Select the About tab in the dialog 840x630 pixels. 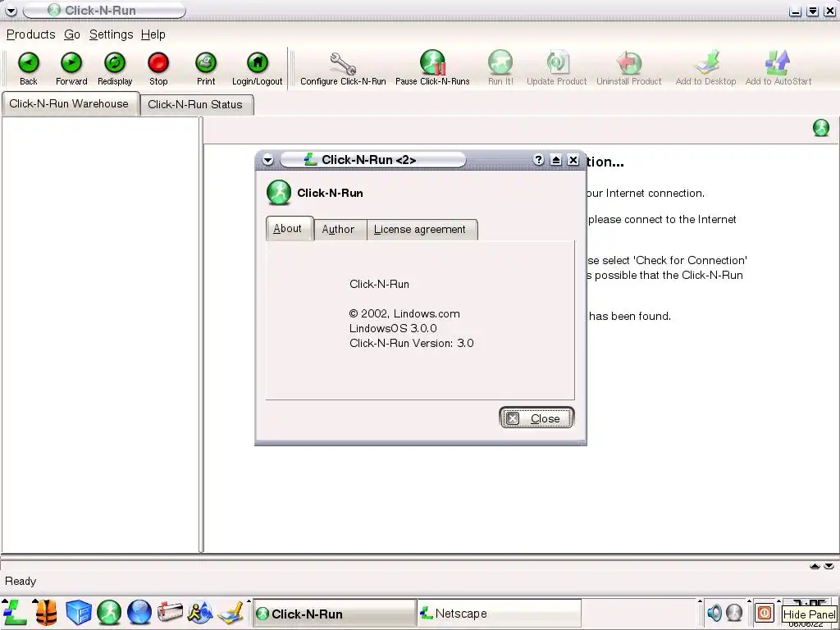coord(290,229)
